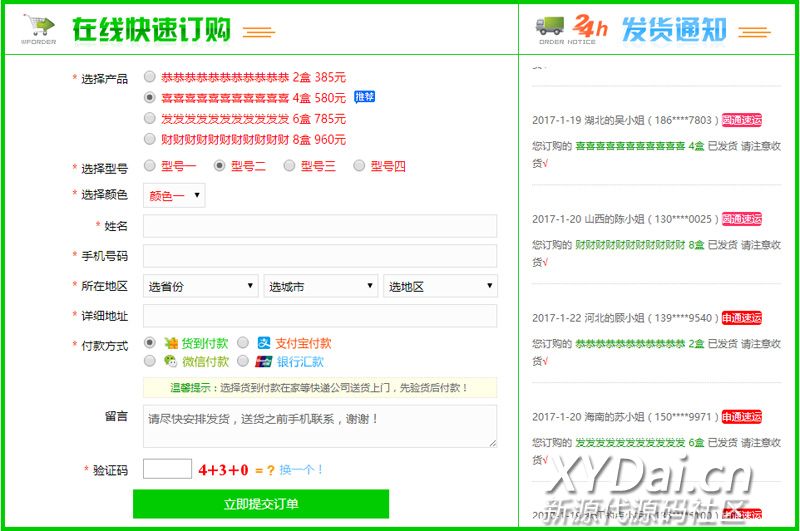This screenshot has height=531, width=800.
Task: Click the 4+3+0 captcha question
Action: pyautogui.click(x=223, y=470)
